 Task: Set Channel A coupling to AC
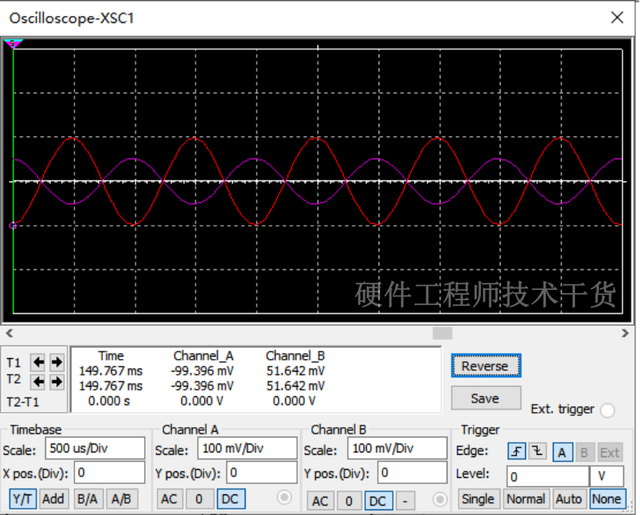[x=171, y=499]
